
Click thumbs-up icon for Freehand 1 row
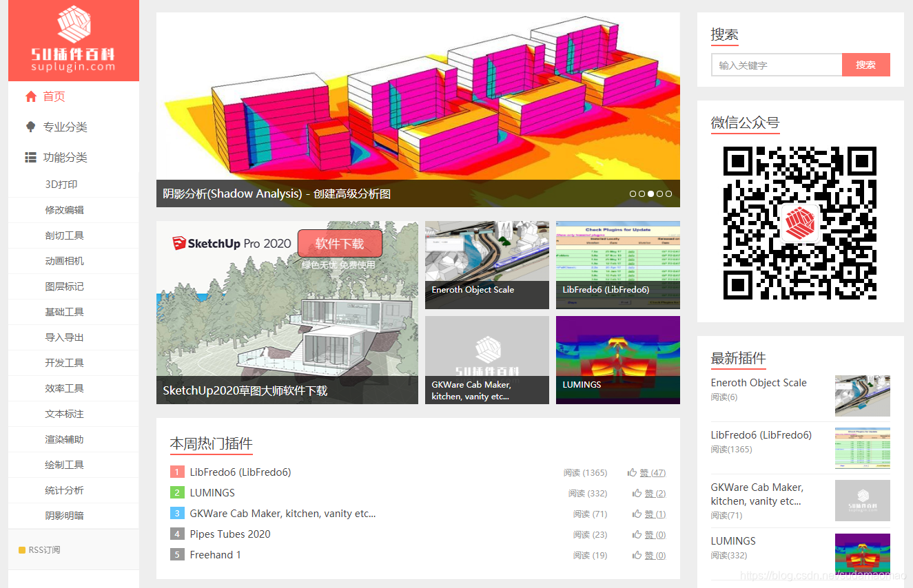coord(637,555)
